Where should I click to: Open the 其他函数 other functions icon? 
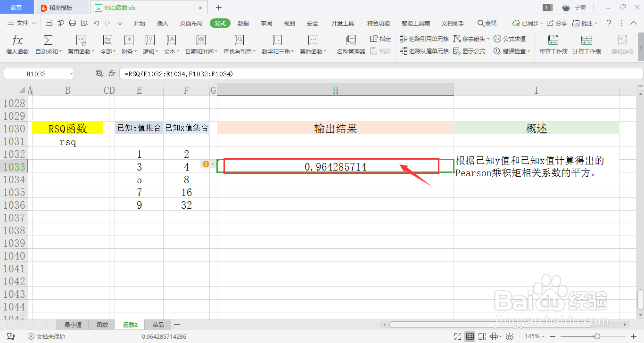pos(313,41)
